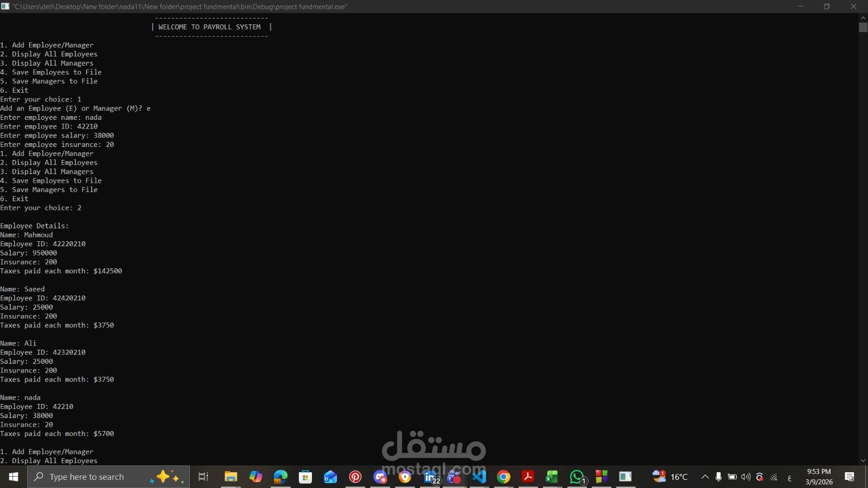Close the payroll console window
868x488 pixels.
[853, 7]
